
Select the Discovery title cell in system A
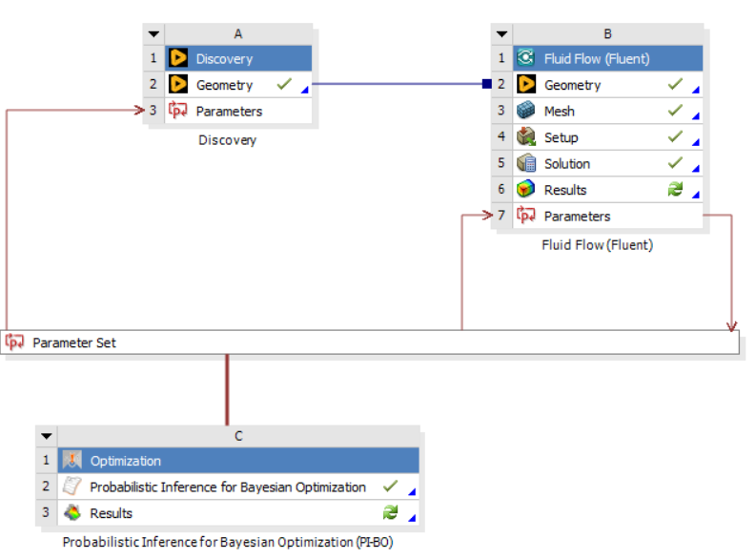pyautogui.click(x=224, y=59)
